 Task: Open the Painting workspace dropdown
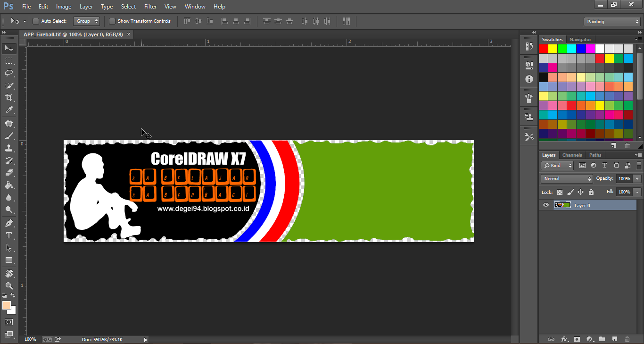tap(611, 21)
